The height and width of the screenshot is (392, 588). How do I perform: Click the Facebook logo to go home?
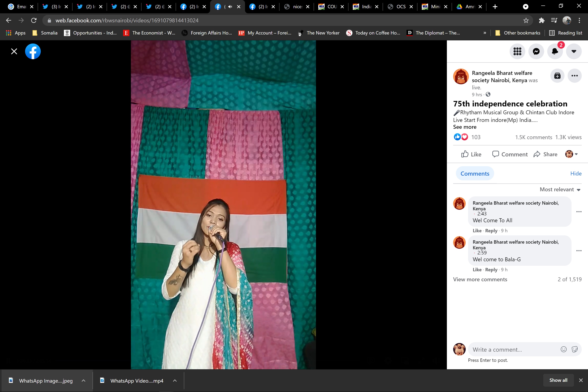click(x=33, y=52)
